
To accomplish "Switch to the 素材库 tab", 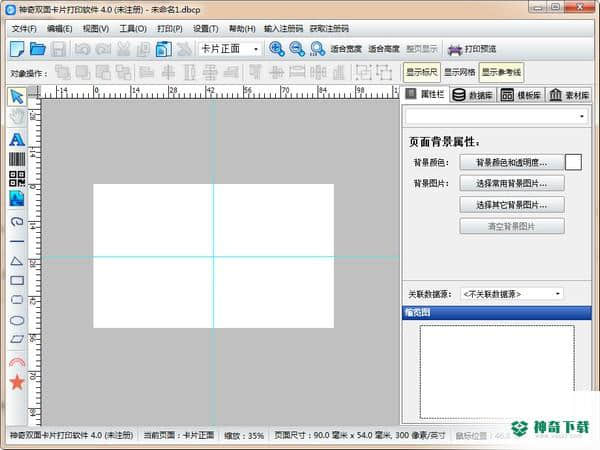I will (x=569, y=95).
